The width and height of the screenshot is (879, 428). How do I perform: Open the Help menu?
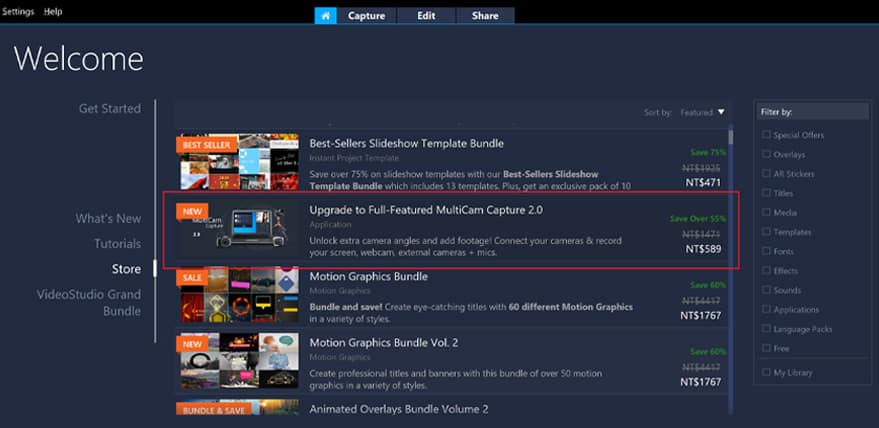53,11
